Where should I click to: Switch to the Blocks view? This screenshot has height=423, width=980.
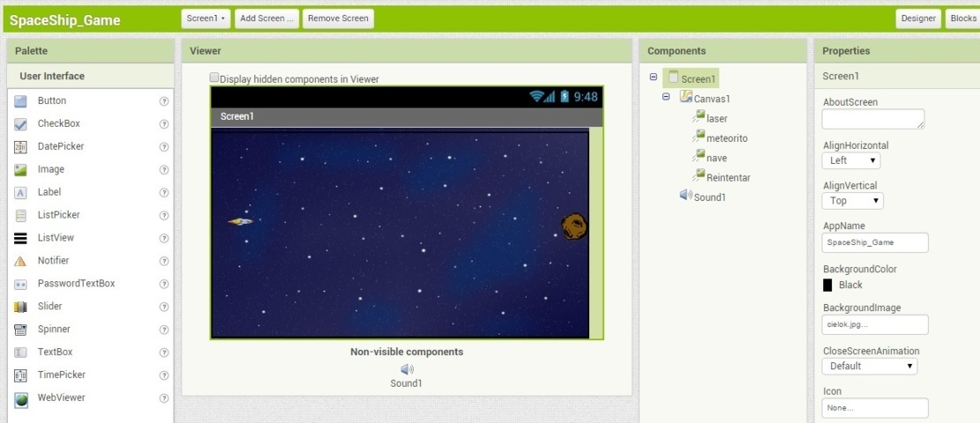[x=961, y=19]
